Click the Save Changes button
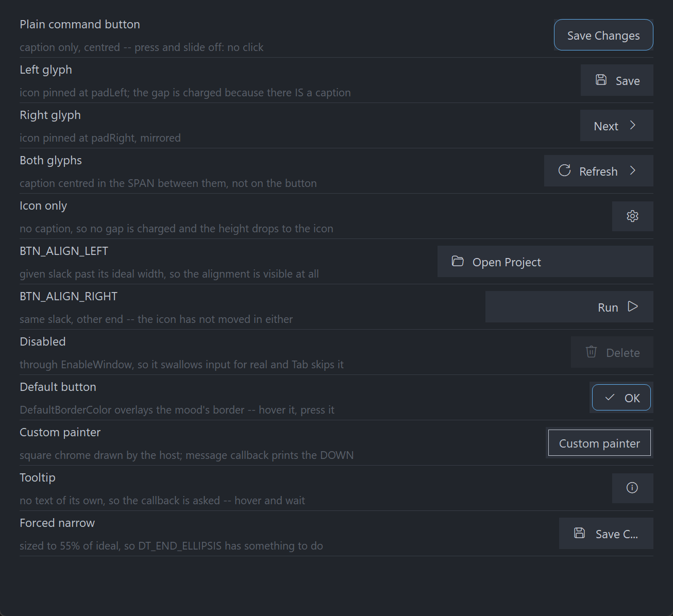 (x=603, y=35)
